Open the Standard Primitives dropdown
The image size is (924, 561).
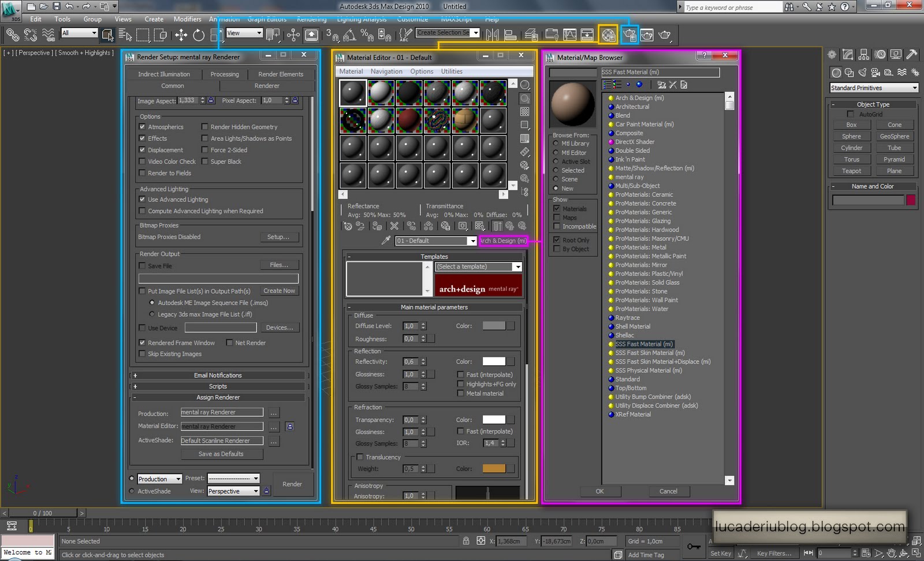pyautogui.click(x=874, y=88)
